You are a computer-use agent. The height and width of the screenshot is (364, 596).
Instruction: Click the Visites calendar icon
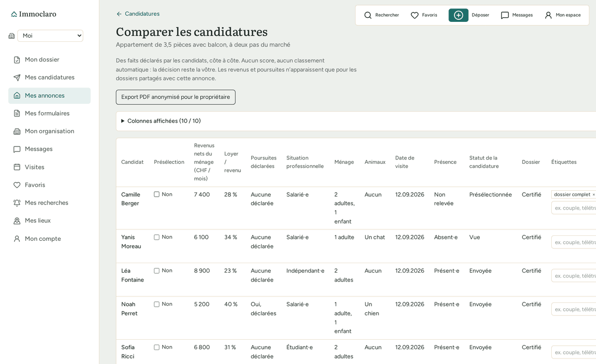17,167
